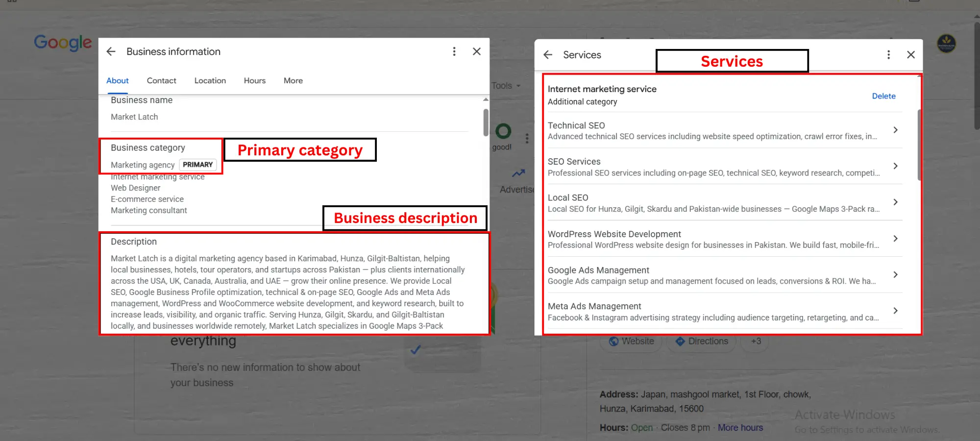Open the vertical dots menu beside good!
980x441 pixels.
click(x=527, y=139)
